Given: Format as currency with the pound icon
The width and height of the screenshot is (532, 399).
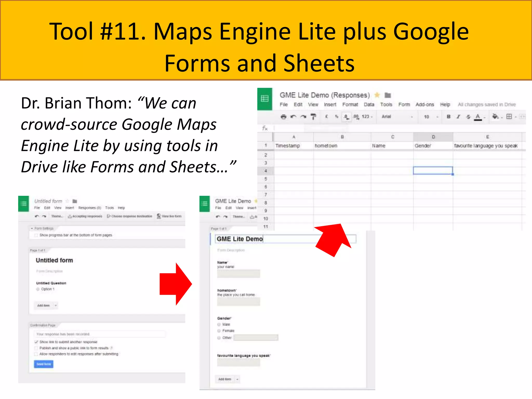Looking at the screenshot, I should click(327, 117).
